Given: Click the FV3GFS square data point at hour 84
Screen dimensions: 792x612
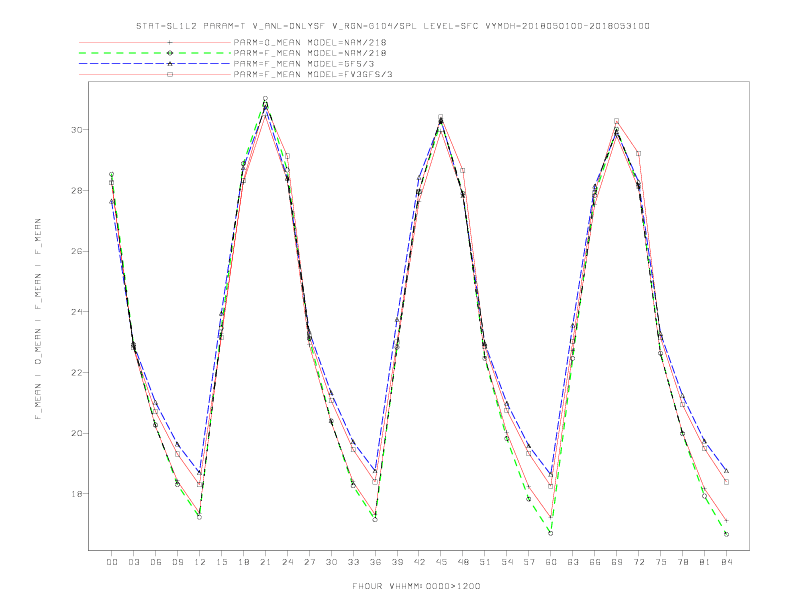Looking at the screenshot, I should tap(726, 482).
